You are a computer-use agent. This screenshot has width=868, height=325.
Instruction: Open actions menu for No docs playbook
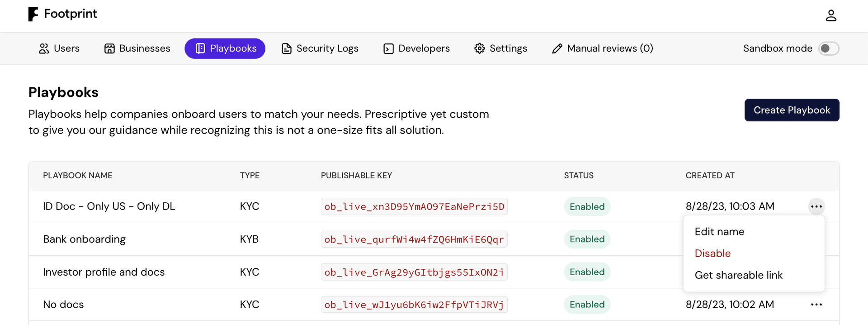tap(816, 305)
